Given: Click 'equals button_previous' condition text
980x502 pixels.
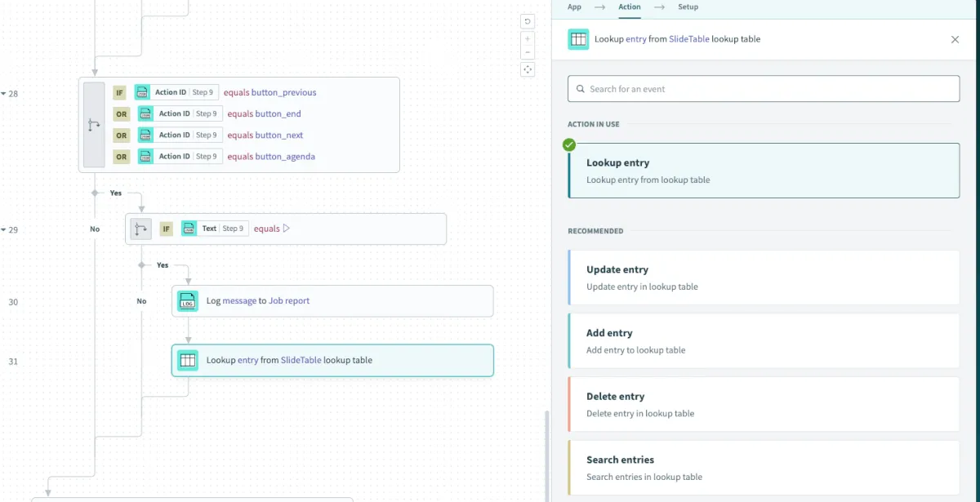Looking at the screenshot, I should (270, 92).
